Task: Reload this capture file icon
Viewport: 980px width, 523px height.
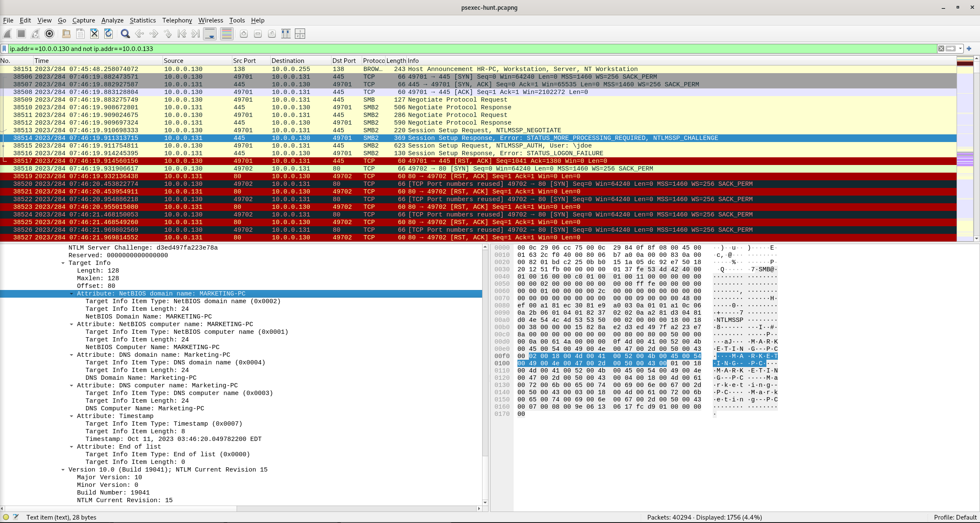Action: (109, 34)
